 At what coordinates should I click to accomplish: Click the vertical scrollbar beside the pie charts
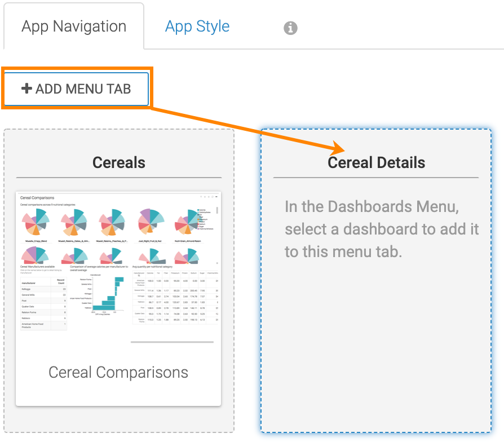click(x=217, y=211)
